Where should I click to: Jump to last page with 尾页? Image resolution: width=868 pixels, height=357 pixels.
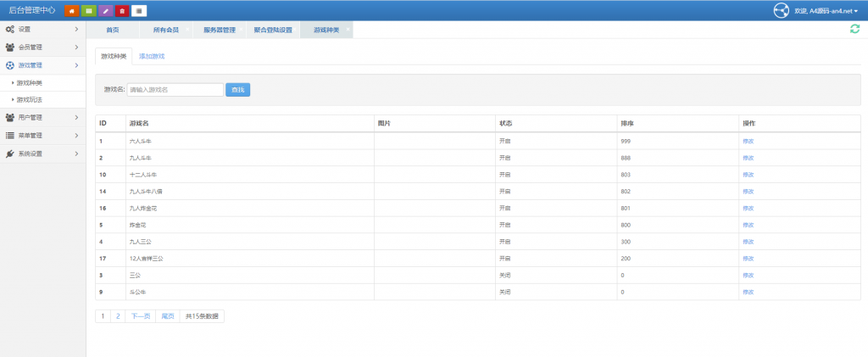pos(168,316)
